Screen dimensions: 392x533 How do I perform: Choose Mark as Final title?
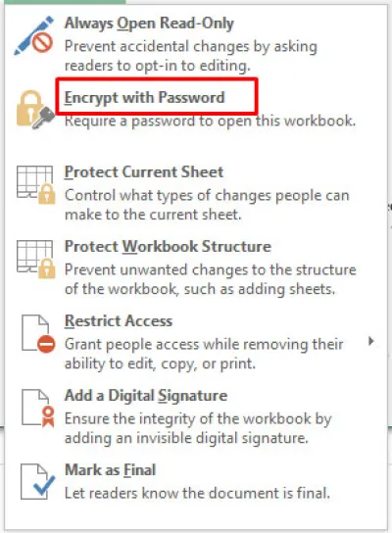(110, 470)
